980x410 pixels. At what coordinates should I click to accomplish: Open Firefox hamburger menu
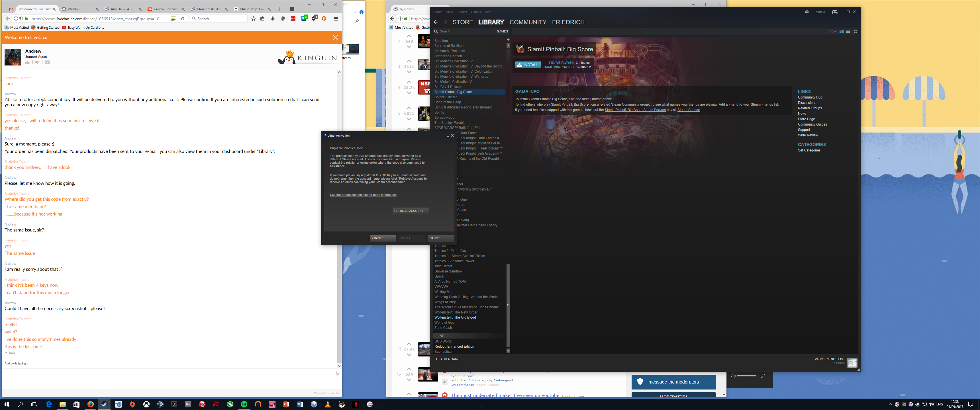[x=336, y=19]
